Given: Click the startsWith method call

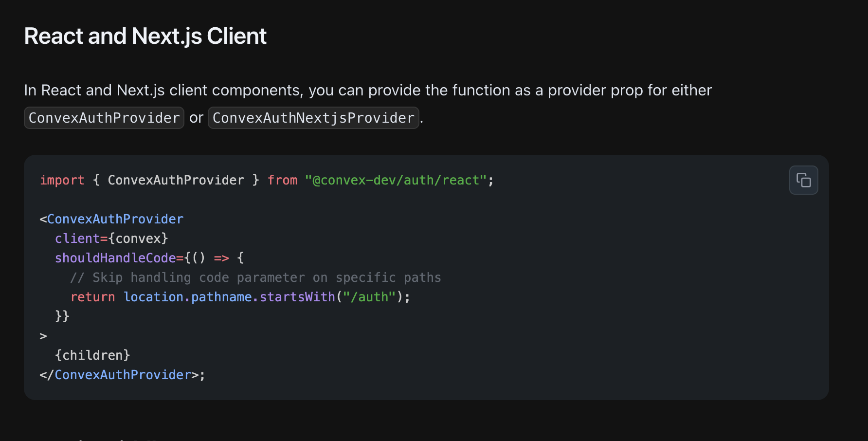Looking at the screenshot, I should point(297,297).
